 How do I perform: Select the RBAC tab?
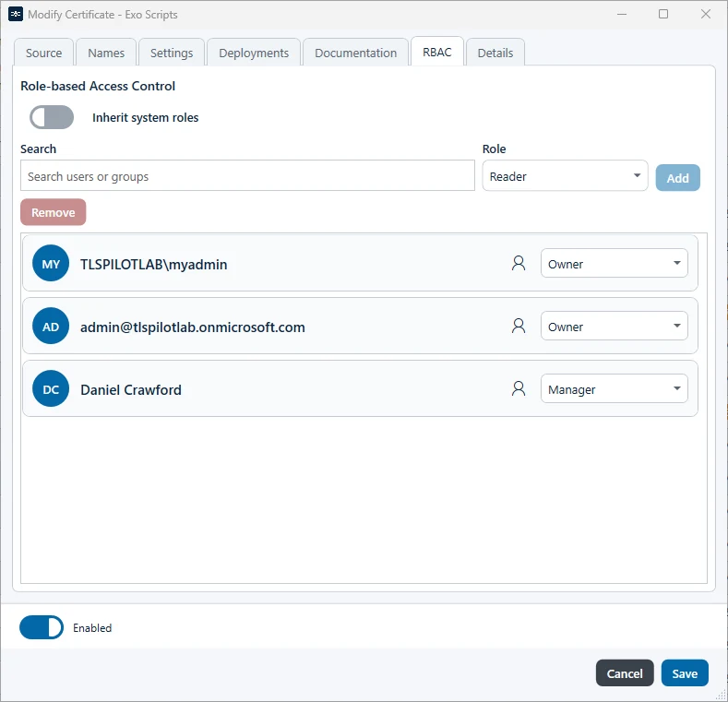(x=437, y=52)
